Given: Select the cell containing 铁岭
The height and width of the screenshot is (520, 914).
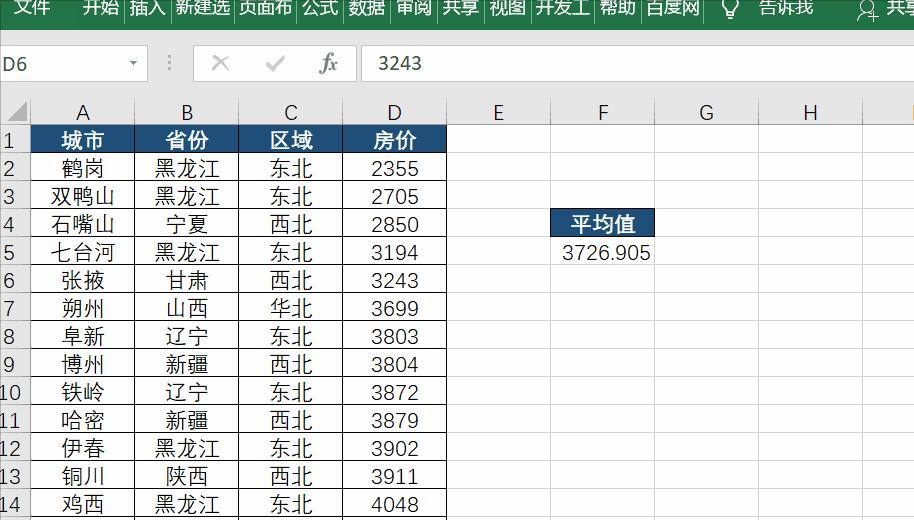Looking at the screenshot, I should point(83,392).
